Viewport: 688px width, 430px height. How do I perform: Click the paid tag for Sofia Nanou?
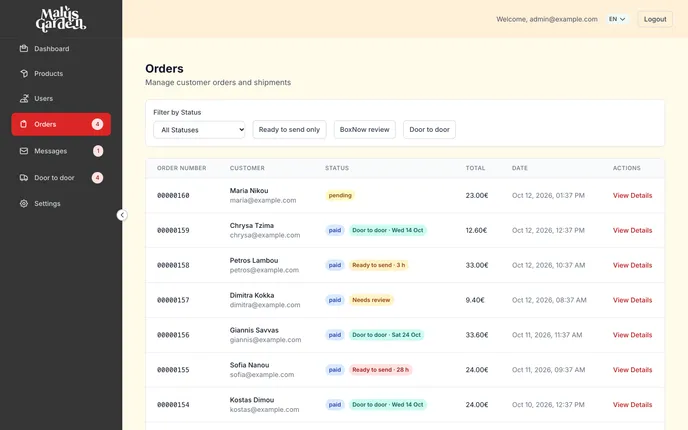335,370
